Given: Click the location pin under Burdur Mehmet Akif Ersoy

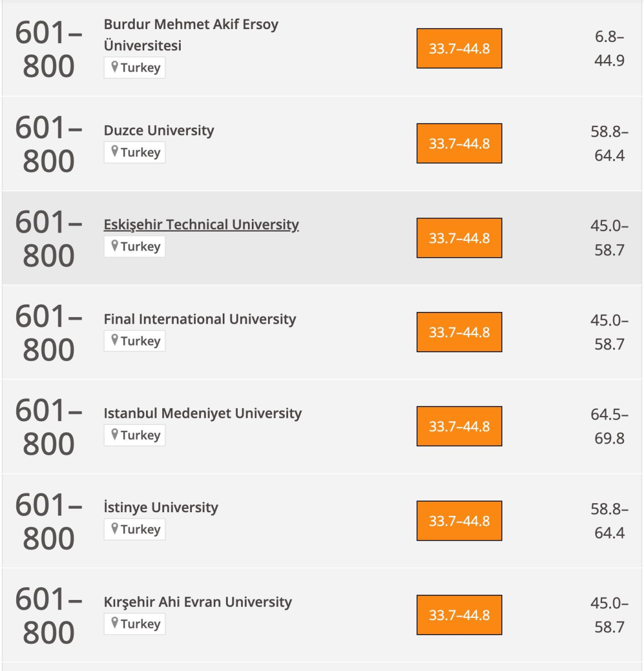Looking at the screenshot, I should (115, 67).
